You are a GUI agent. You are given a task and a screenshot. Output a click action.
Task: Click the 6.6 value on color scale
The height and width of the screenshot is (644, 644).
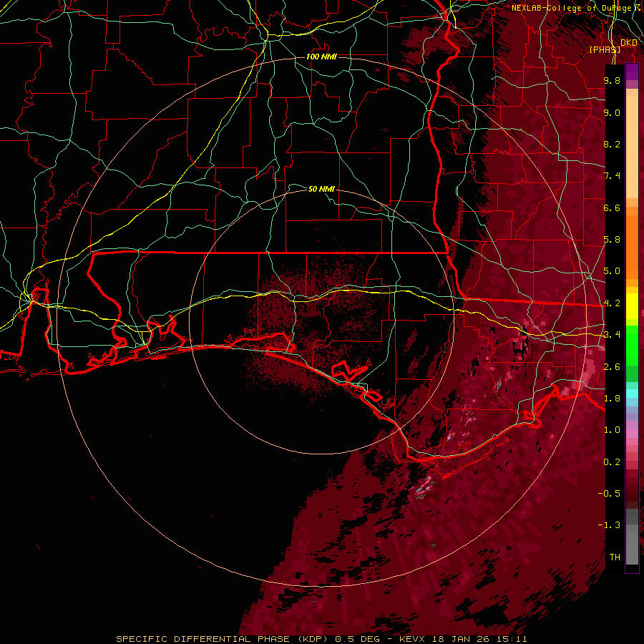click(x=612, y=208)
